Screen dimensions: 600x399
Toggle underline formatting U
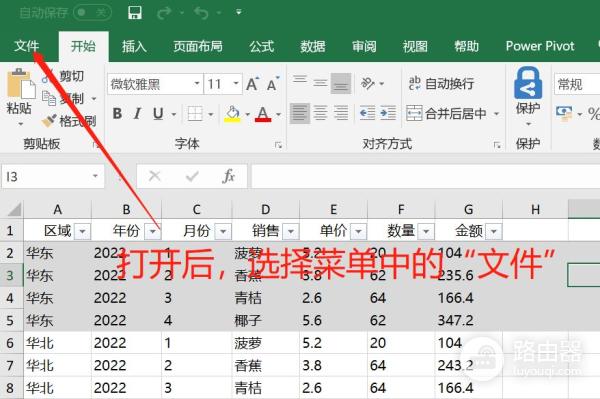click(158, 114)
